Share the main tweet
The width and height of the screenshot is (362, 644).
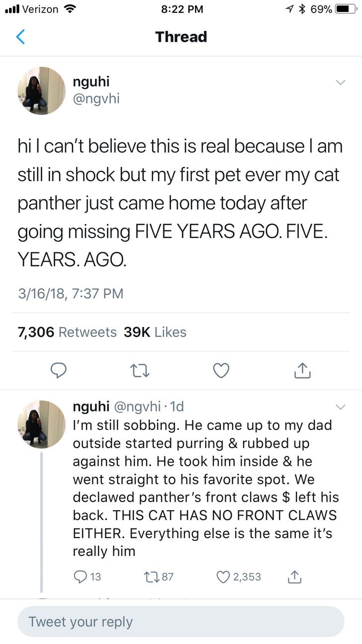point(301,370)
